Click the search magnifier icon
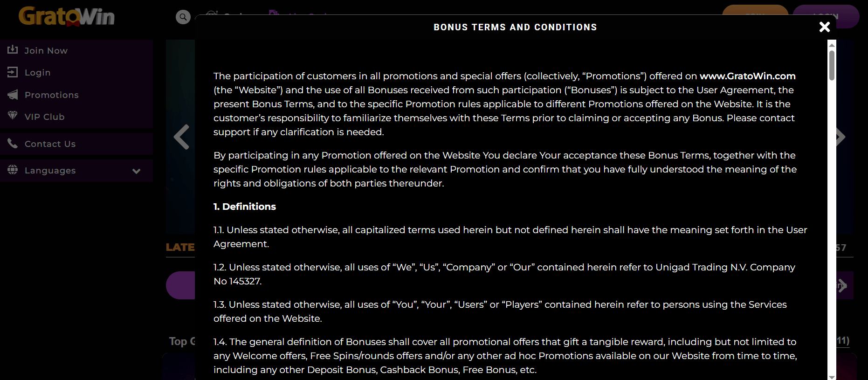Image resolution: width=868 pixels, height=380 pixels. pos(183,17)
